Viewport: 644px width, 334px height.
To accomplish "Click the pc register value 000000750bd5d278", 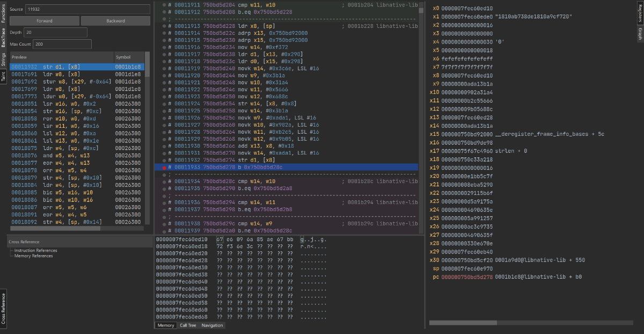I will coord(466,277).
